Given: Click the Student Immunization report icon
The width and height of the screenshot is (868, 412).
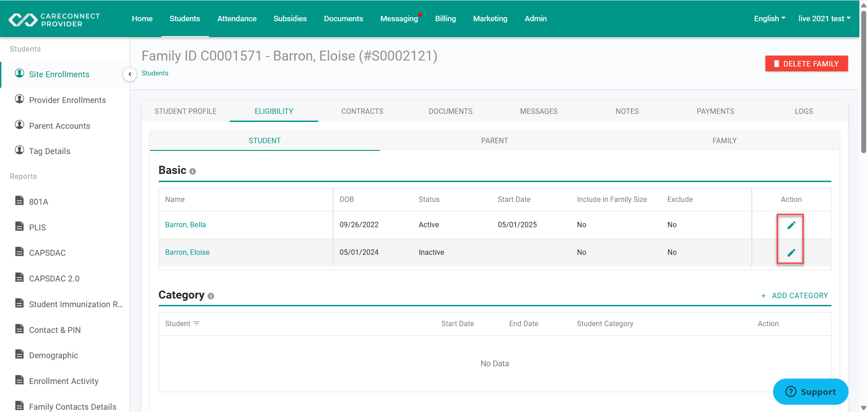Looking at the screenshot, I should 19,303.
